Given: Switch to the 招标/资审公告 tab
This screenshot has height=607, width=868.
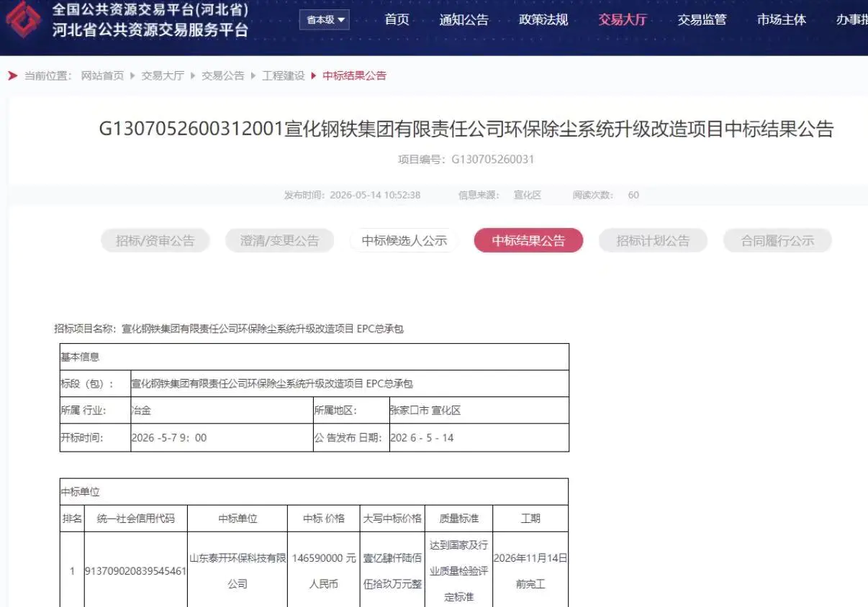Looking at the screenshot, I should click(x=155, y=241).
